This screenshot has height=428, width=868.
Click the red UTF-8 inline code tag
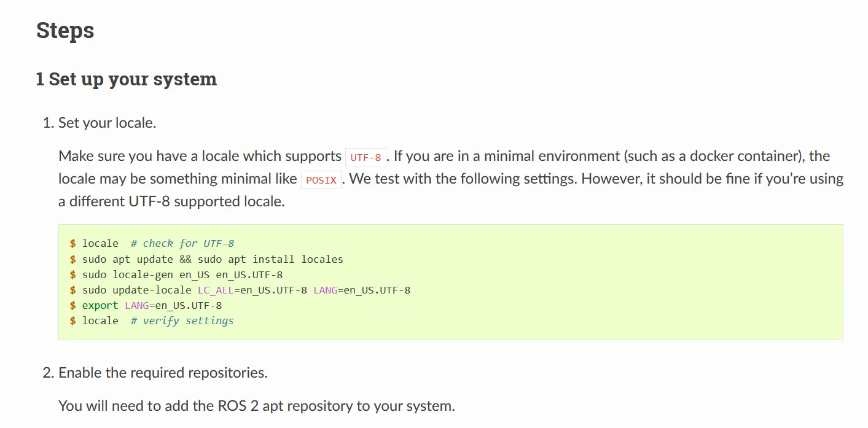366,157
